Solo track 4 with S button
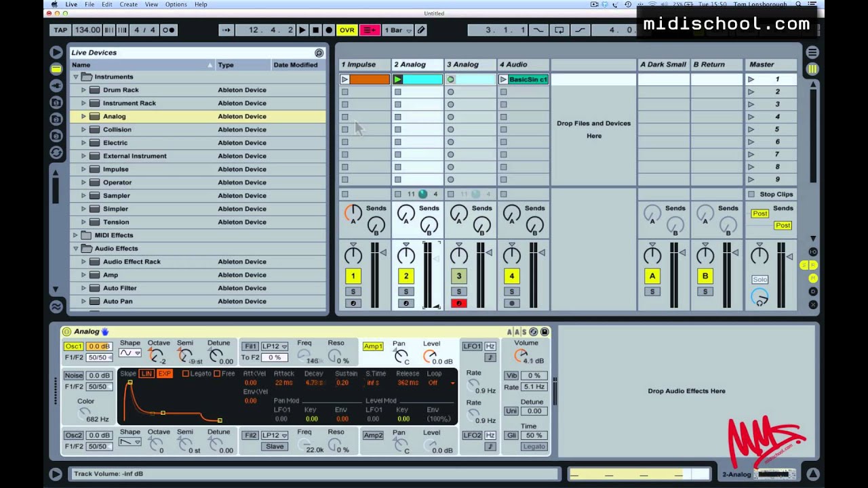Image resolution: width=868 pixels, height=488 pixels. pyautogui.click(x=511, y=291)
